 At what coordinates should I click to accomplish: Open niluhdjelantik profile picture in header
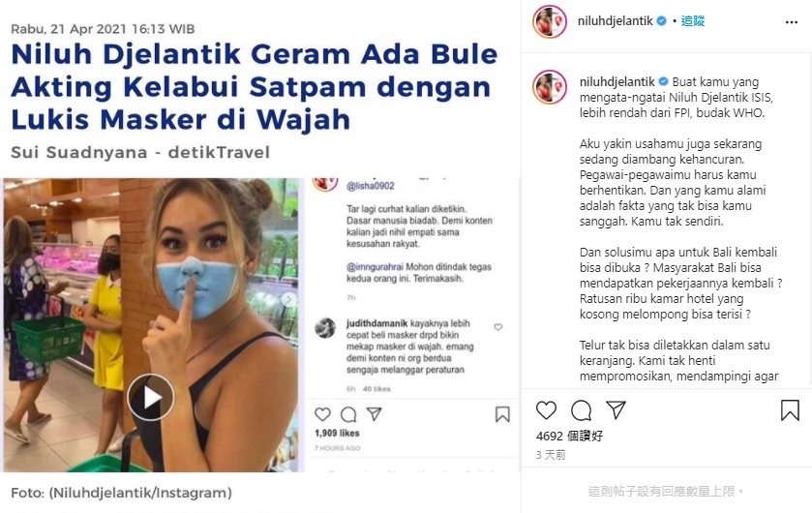click(550, 21)
